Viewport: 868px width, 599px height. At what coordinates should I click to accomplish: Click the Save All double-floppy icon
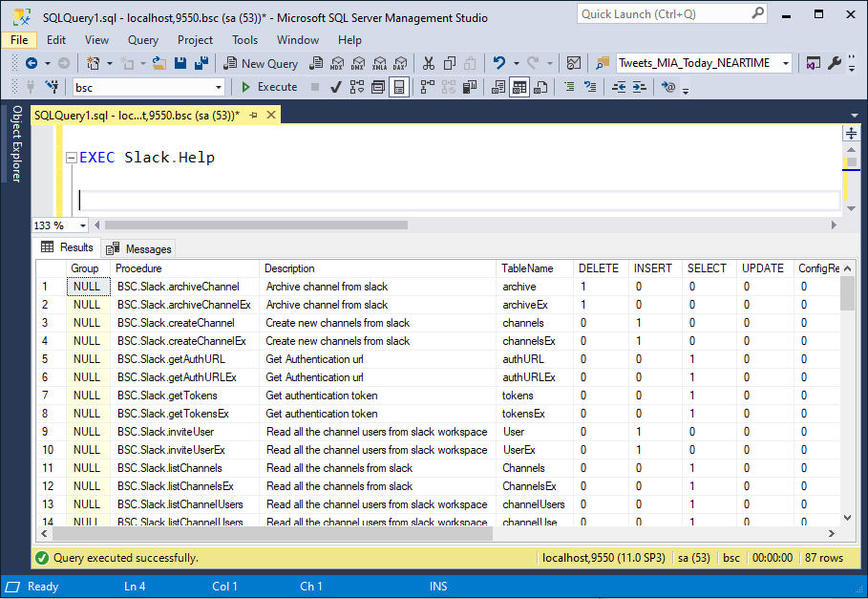click(x=201, y=64)
